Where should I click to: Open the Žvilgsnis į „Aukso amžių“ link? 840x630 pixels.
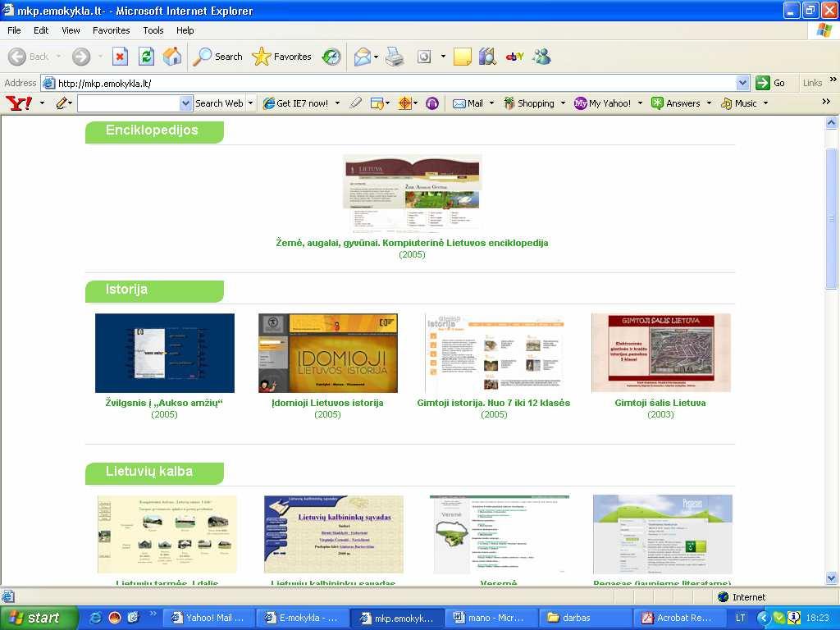pyautogui.click(x=164, y=403)
